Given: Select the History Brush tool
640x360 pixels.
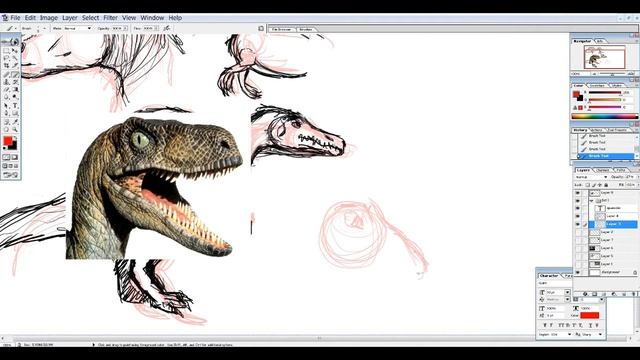Looking at the screenshot, I should [15, 82].
